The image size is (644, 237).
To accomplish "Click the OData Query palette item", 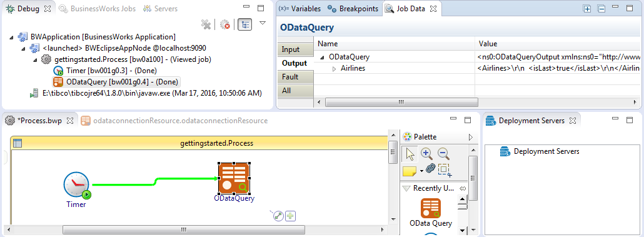I will pos(430,213).
